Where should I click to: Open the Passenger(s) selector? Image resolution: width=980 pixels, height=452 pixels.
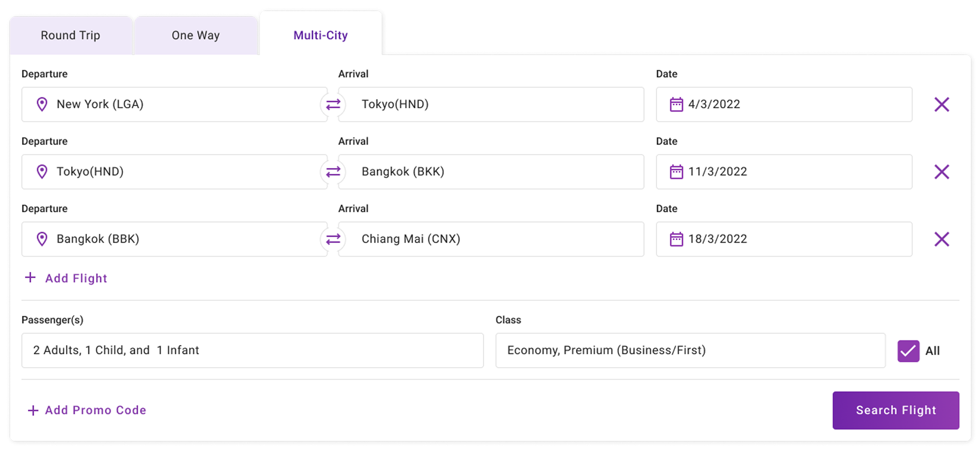tap(252, 350)
